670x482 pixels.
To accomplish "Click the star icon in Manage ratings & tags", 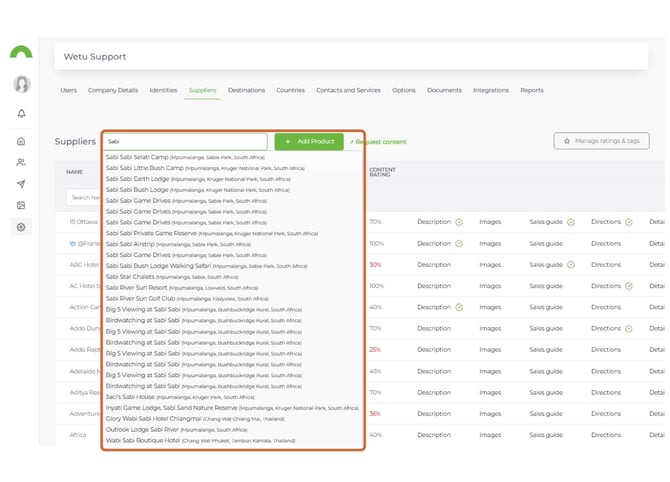I will coord(567,141).
